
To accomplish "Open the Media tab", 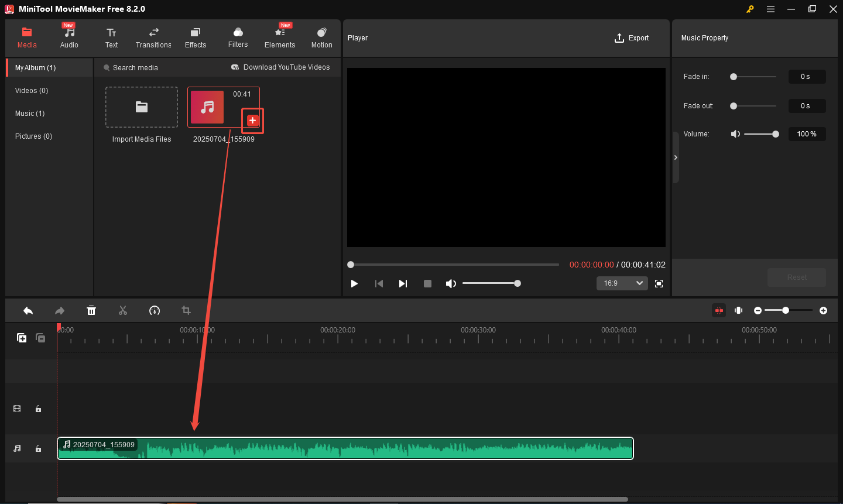I will tap(27, 38).
